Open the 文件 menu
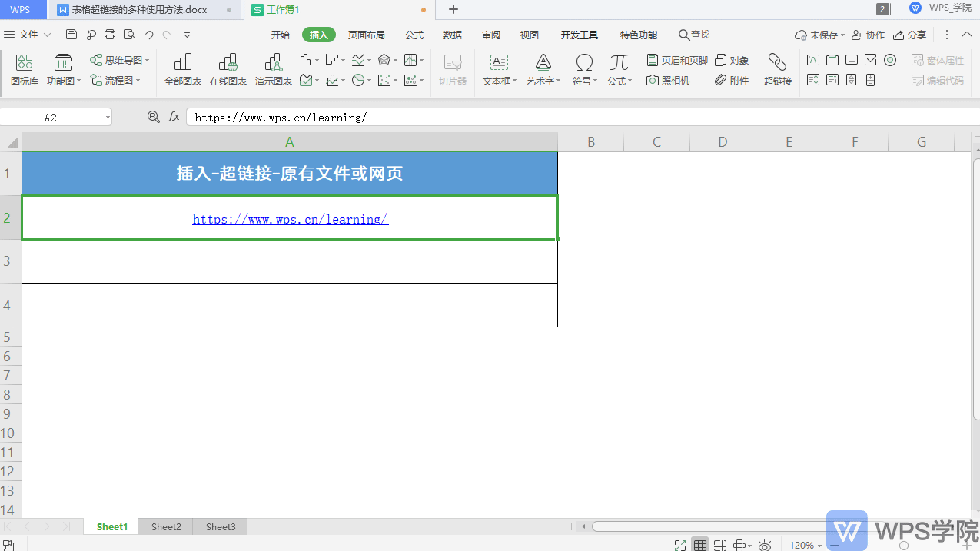980x551 pixels. (28, 35)
